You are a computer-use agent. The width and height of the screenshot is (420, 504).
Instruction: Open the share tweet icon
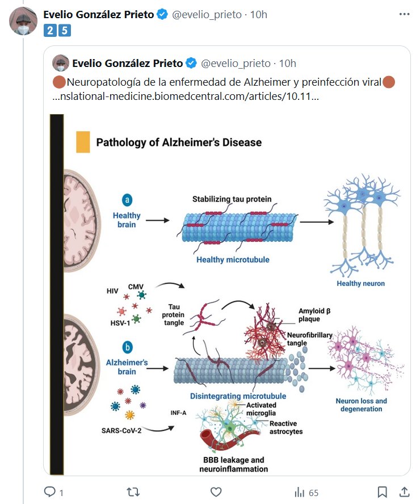(405, 492)
